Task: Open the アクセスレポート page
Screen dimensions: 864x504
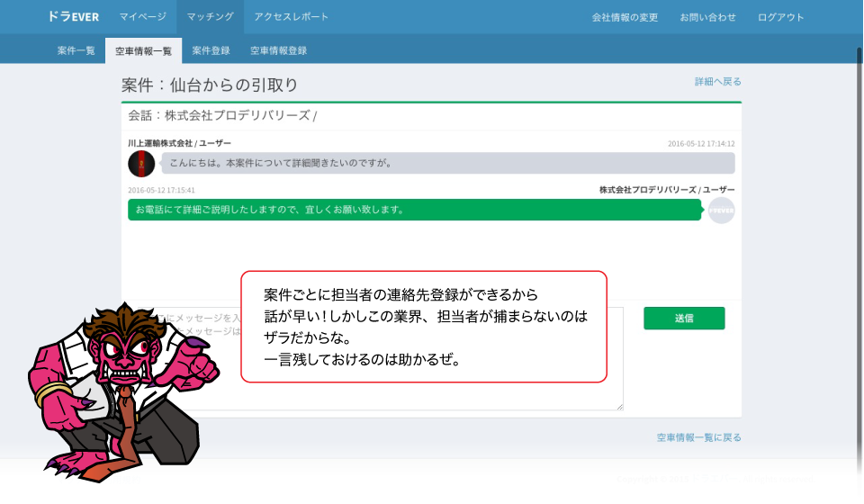Action: (x=291, y=17)
